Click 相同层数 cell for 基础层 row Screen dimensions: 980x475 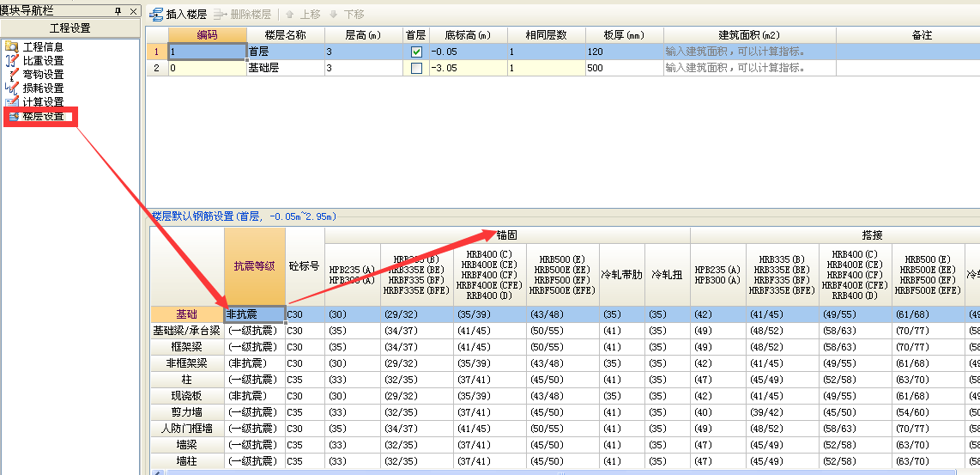tap(547, 68)
